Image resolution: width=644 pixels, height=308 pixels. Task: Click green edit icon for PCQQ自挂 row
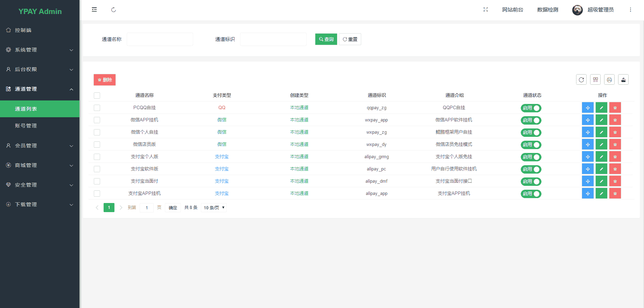601,108
